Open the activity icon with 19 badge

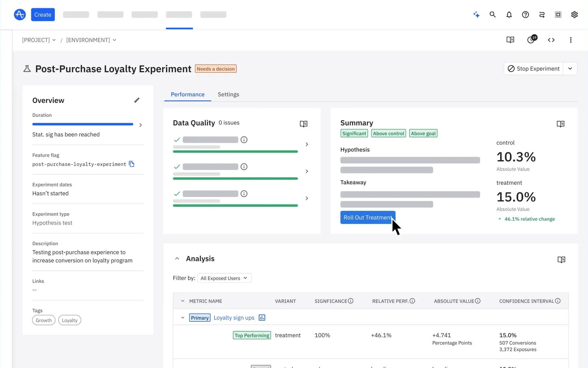531,39
